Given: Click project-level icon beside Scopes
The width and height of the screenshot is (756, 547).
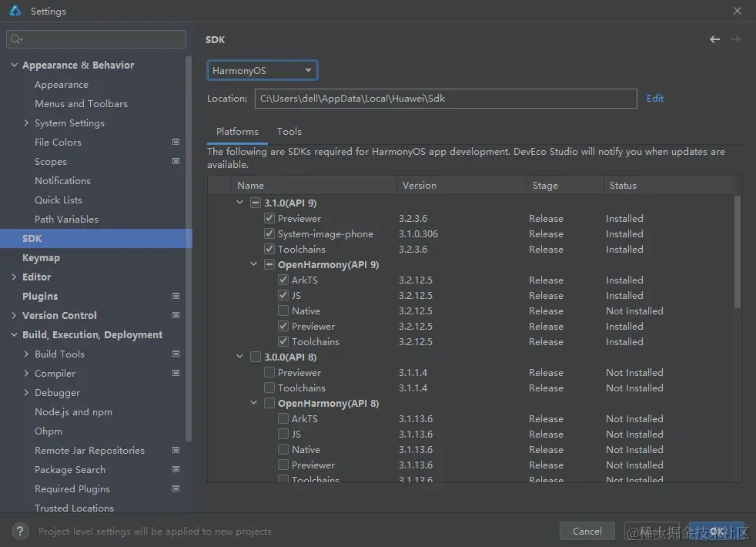Looking at the screenshot, I should 176,162.
